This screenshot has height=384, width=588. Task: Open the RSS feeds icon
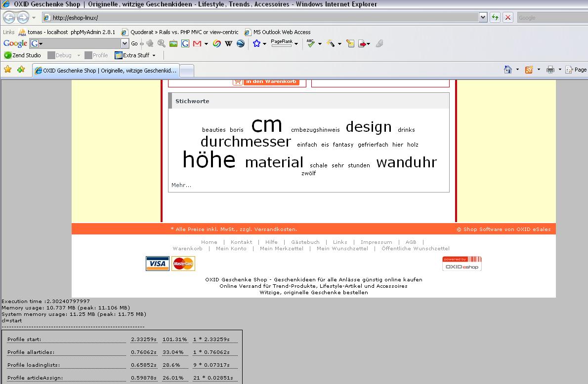529,70
